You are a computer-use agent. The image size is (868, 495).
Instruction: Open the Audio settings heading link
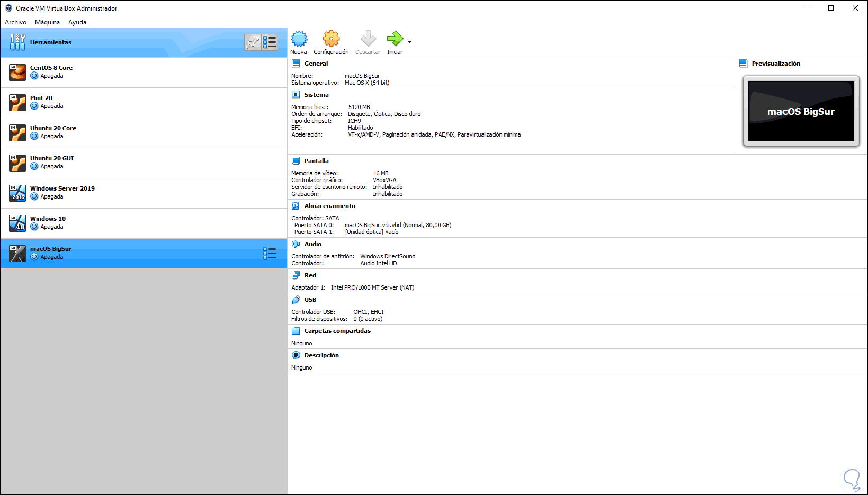(x=313, y=244)
